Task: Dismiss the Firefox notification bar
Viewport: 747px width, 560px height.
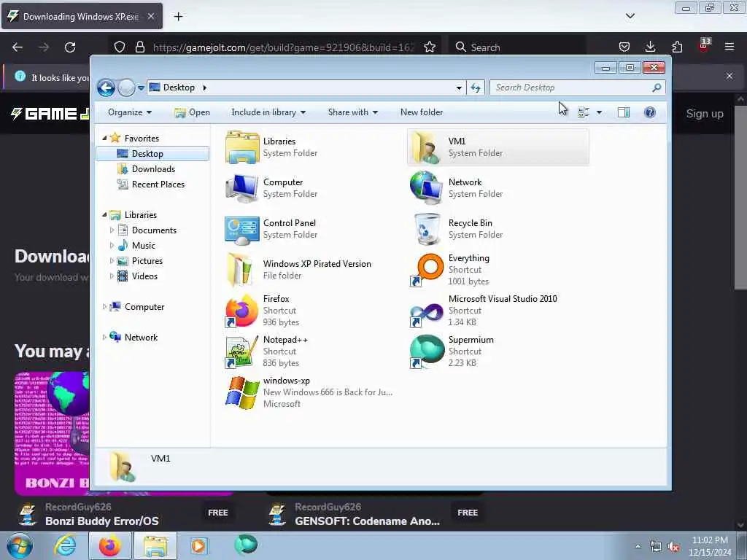Action: tap(729, 76)
